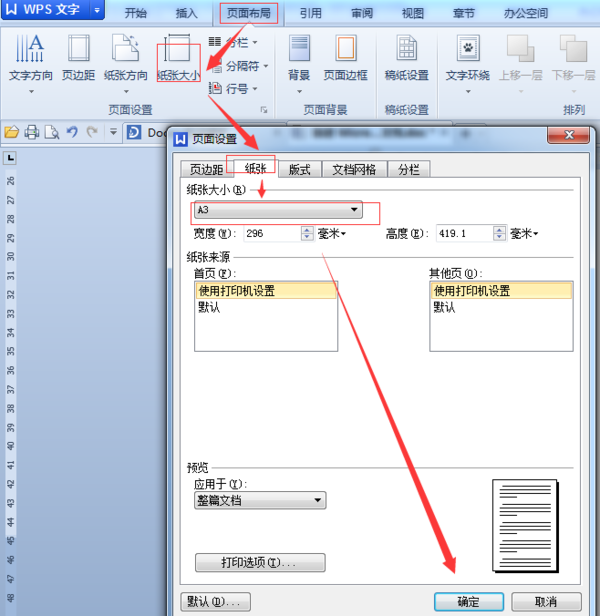Open the Text Direction (文字方向) tool
Image resolution: width=600 pixels, height=616 pixels.
click(31, 63)
